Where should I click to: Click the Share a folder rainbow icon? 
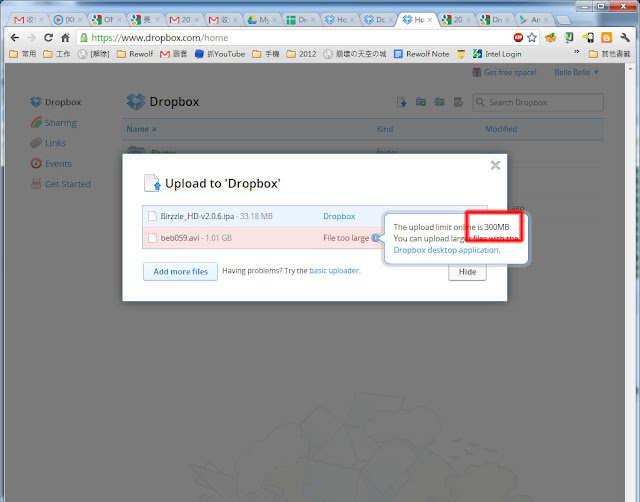tap(440, 102)
